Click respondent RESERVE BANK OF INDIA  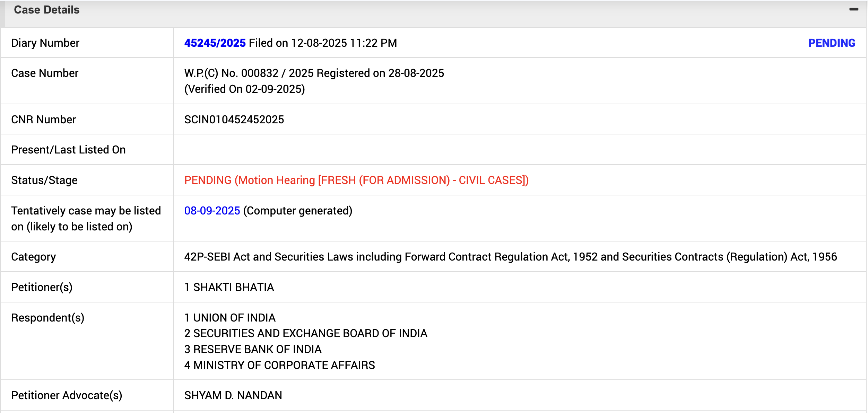(257, 349)
